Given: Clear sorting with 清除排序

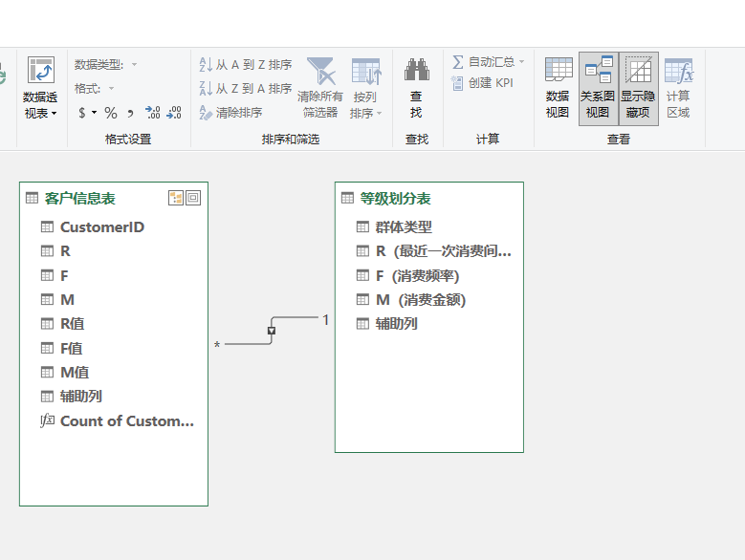Looking at the screenshot, I should pos(230,113).
